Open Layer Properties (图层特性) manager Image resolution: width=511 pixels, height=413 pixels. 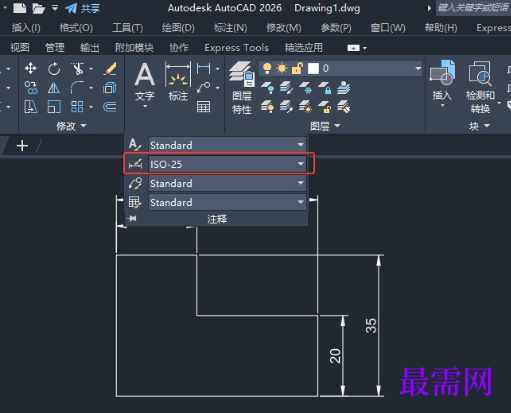(242, 88)
